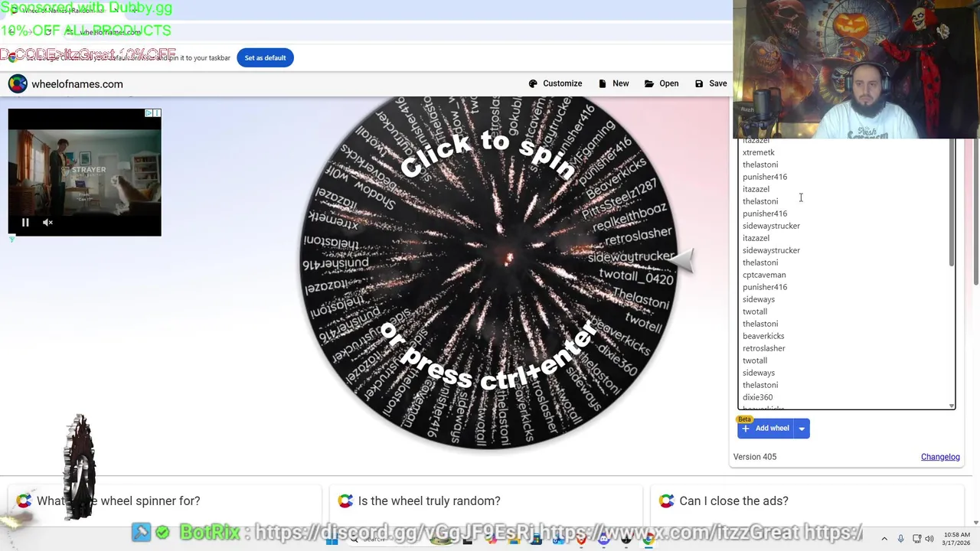Choose Open in the top menu
Image resolution: width=980 pixels, height=551 pixels.
coord(661,83)
